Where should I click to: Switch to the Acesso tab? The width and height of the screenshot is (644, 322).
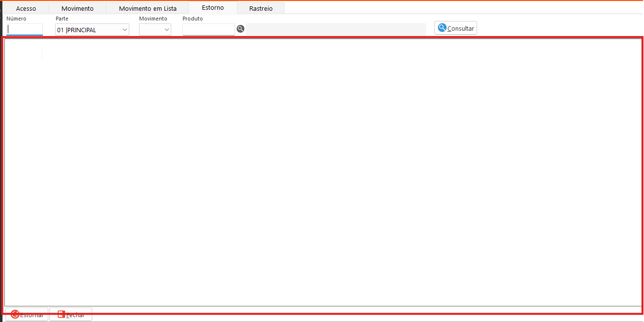click(x=26, y=8)
